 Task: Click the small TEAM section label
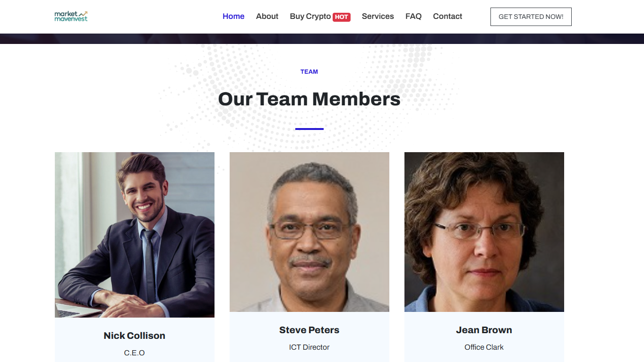click(309, 72)
